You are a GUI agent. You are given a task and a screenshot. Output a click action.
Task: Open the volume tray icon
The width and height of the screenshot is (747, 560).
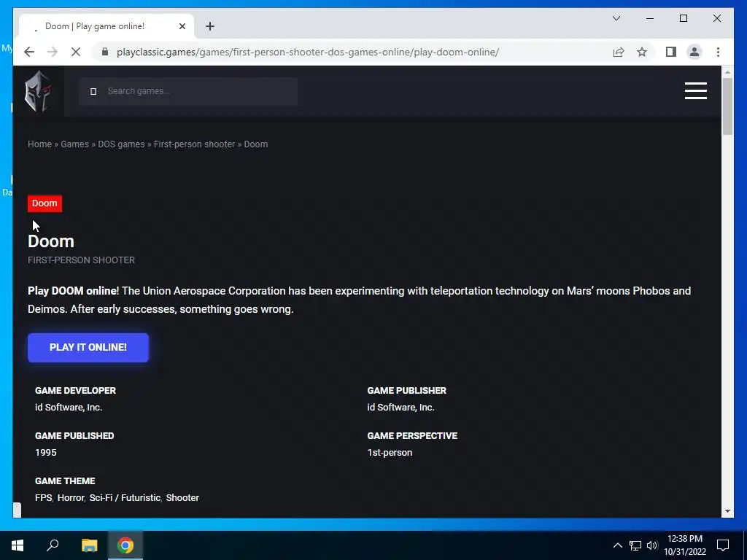click(652, 545)
